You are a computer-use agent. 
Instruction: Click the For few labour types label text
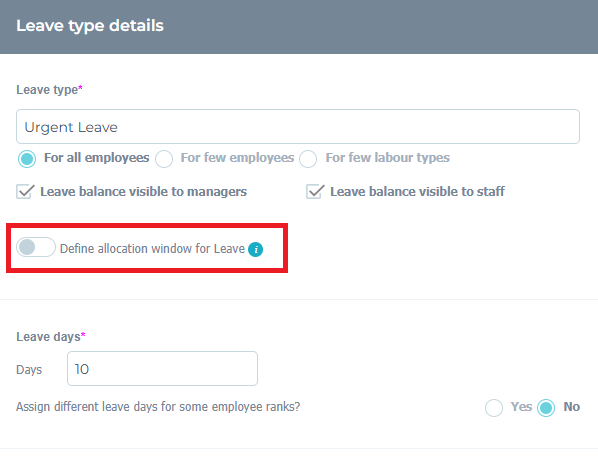click(387, 158)
